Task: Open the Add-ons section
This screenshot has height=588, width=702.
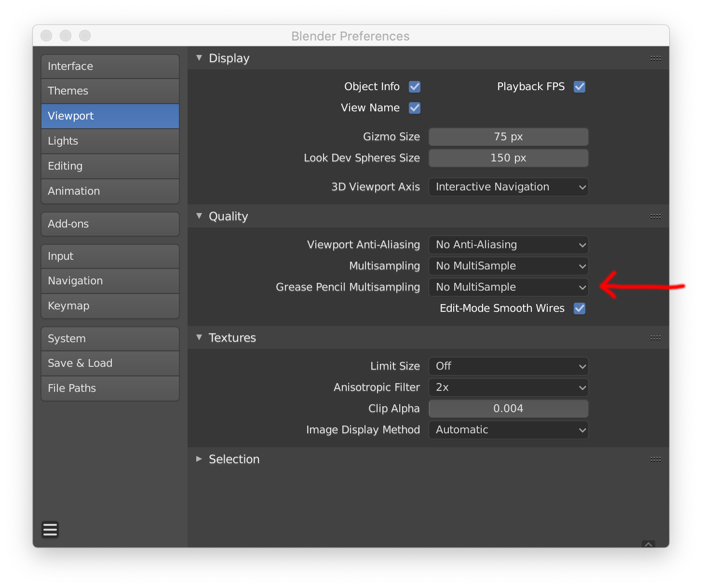Action: 110,224
